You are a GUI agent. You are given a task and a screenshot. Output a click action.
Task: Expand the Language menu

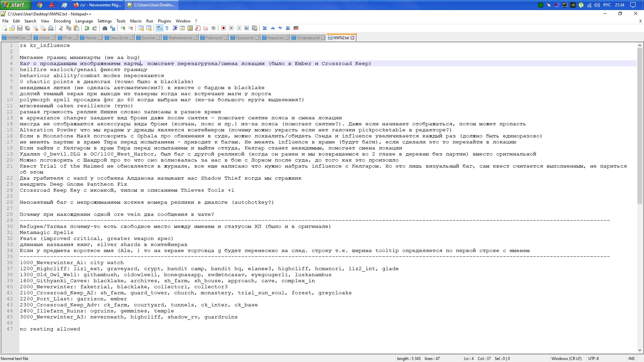point(84,21)
